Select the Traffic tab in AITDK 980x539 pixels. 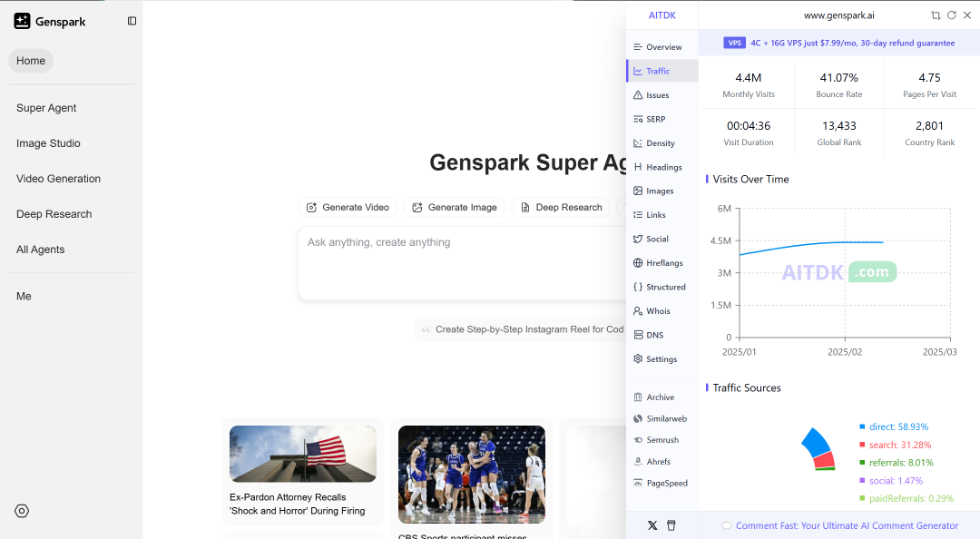pos(661,71)
